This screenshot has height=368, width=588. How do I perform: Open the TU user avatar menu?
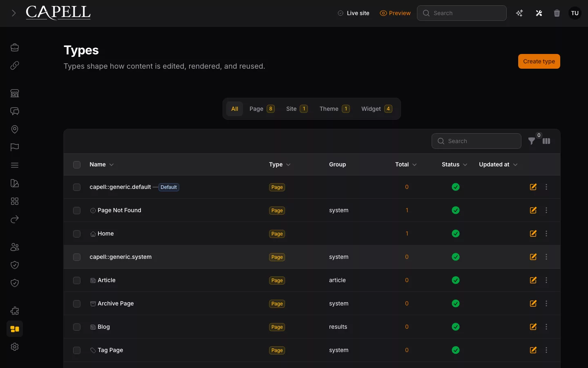pos(575,13)
